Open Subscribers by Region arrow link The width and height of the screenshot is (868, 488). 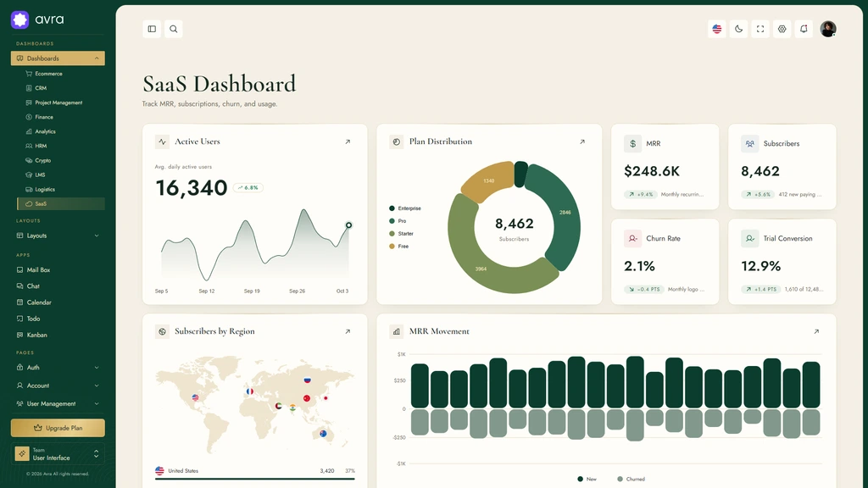coord(348,331)
